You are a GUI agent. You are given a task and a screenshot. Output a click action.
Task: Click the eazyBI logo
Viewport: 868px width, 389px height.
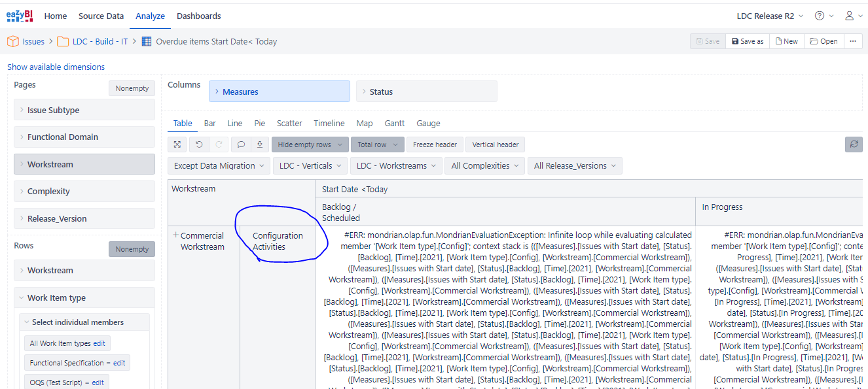[20, 16]
